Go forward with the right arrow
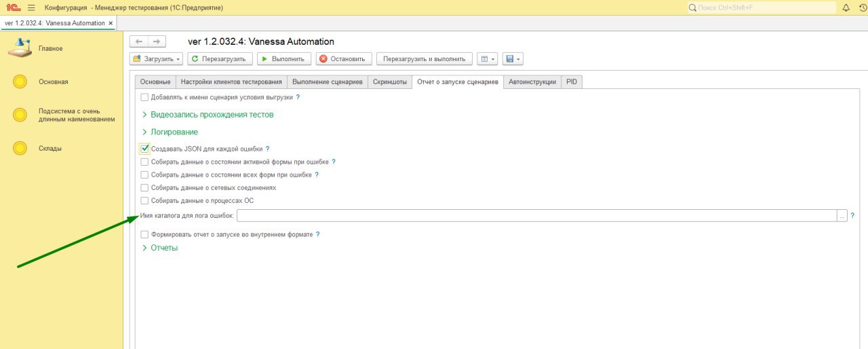The width and height of the screenshot is (868, 349). 156,41
